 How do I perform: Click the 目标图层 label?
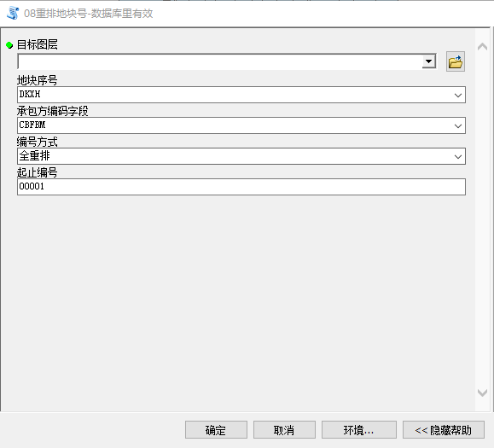38,44
